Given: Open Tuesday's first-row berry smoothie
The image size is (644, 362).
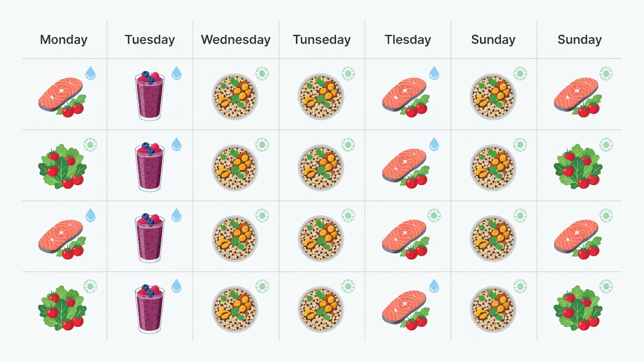Looking at the screenshot, I should [x=149, y=96].
